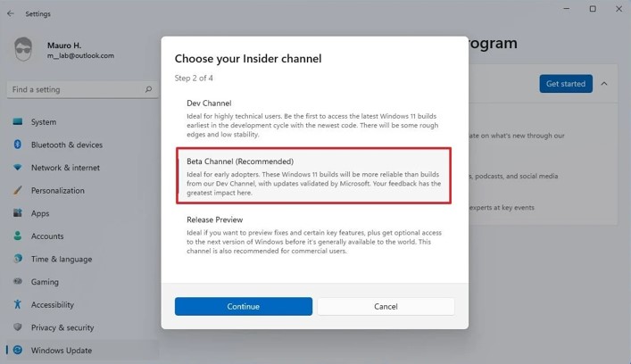Focus the Find a setting search box
Viewport: 631px width, 364px height.
point(82,89)
